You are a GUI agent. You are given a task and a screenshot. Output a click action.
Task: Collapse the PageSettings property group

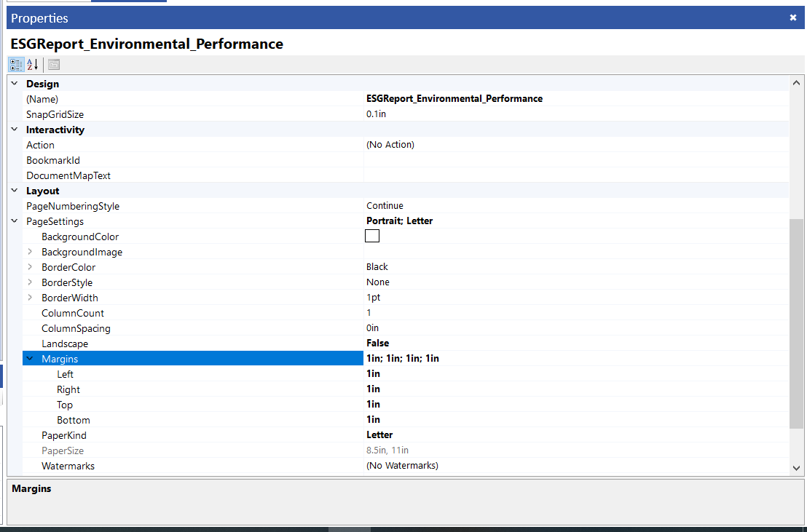pos(15,221)
